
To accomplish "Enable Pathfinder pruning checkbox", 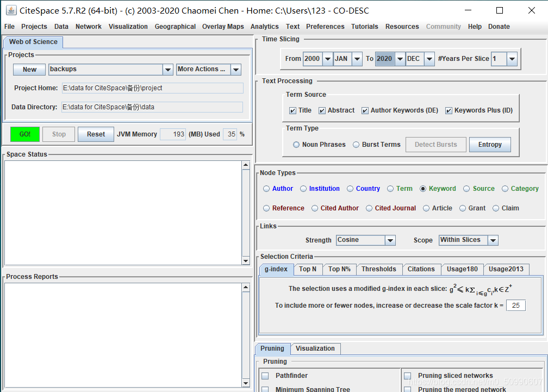I will click(x=265, y=376).
